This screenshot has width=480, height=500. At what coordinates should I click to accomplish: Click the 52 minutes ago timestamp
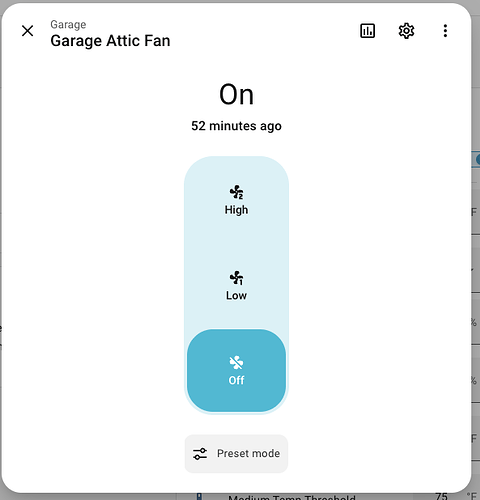(236, 126)
